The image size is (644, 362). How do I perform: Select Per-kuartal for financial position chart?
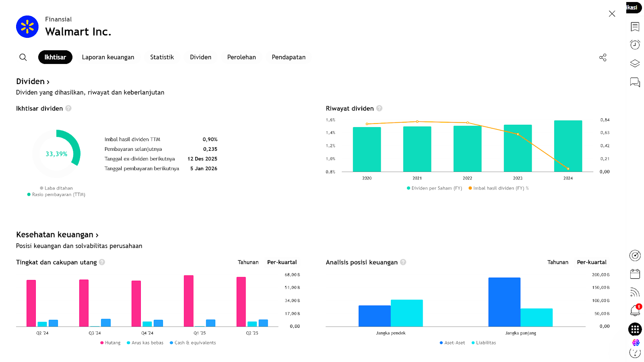(591, 262)
